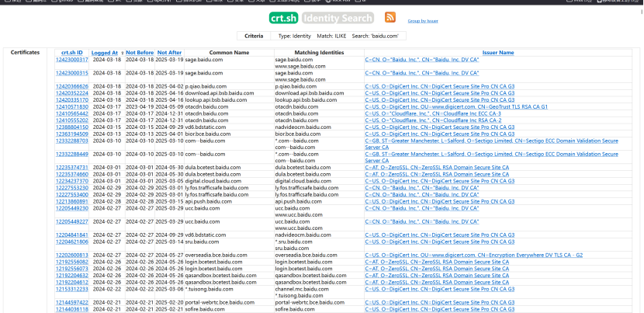Open the Baidu DV CA issuer link for 12423000317
This screenshot has width=644, height=313.
click(x=422, y=60)
